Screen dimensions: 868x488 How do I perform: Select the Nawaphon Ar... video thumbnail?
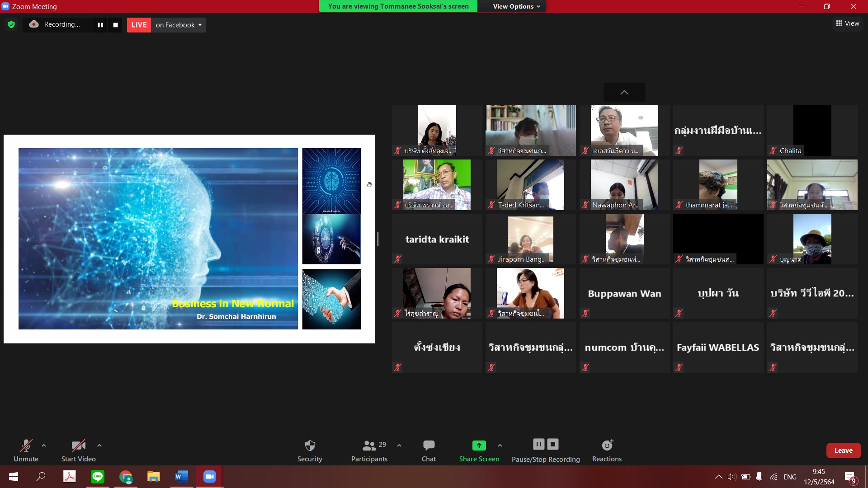(x=624, y=184)
